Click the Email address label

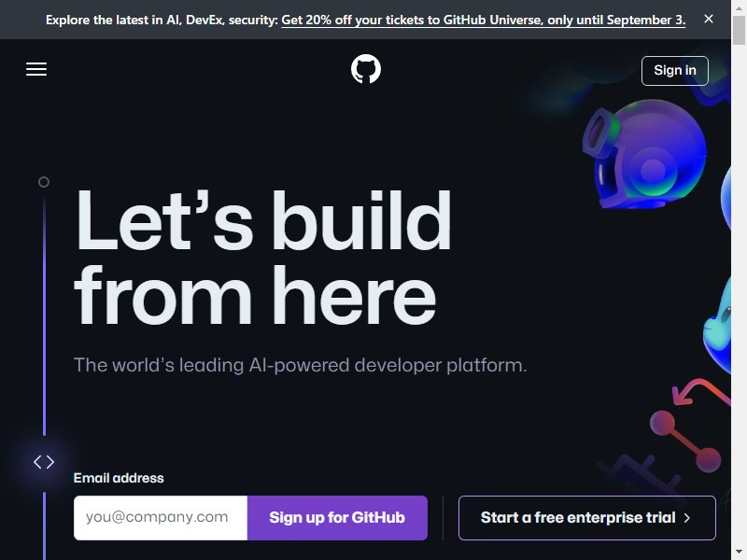[119, 478]
